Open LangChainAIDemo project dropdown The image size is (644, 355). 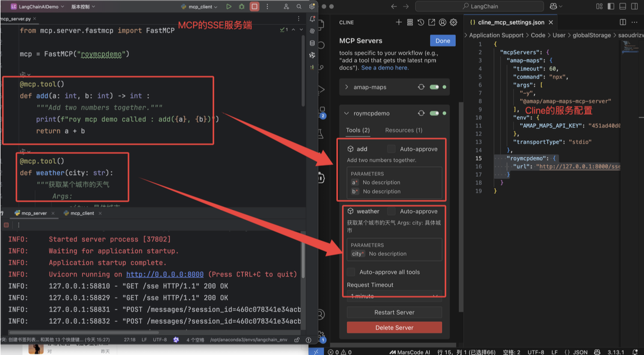coord(38,7)
